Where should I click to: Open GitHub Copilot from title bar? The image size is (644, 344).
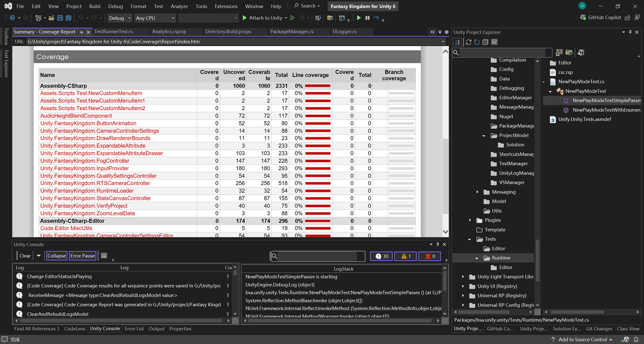(601, 18)
